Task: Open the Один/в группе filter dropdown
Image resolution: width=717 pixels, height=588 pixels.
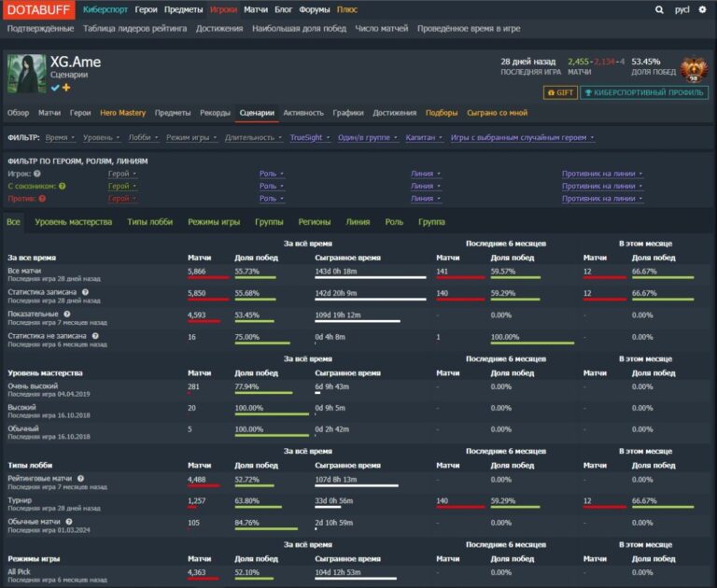Action: pos(368,137)
